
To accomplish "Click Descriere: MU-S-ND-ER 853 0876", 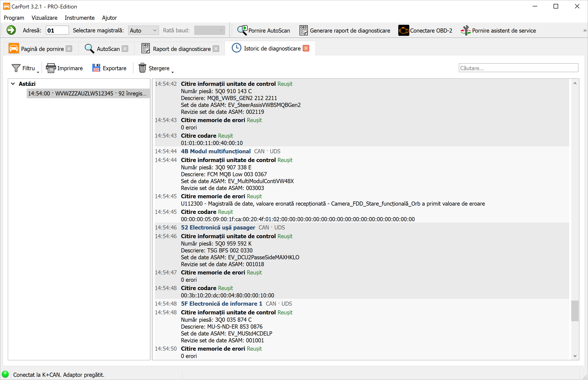I will coord(222,327).
